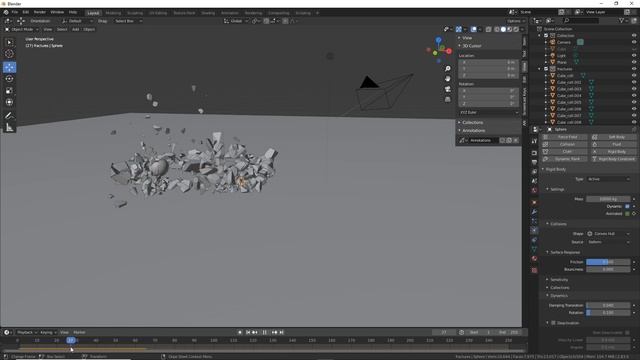The image size is (640, 360).
Task: Open the File menu
Action: pyautogui.click(x=15, y=12)
